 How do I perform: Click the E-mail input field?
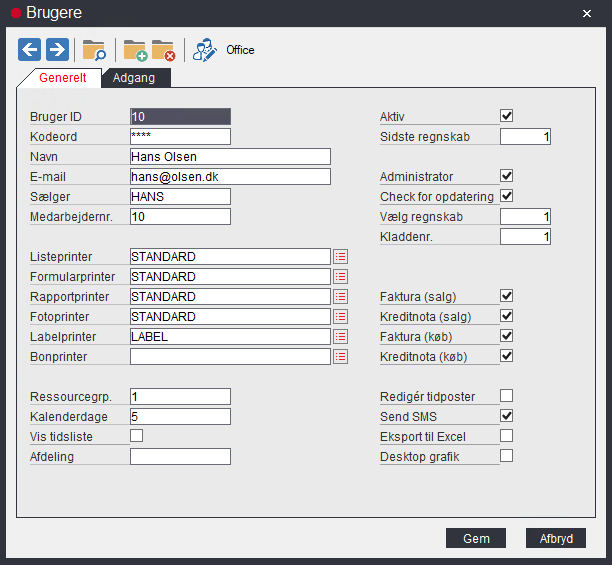(230, 177)
